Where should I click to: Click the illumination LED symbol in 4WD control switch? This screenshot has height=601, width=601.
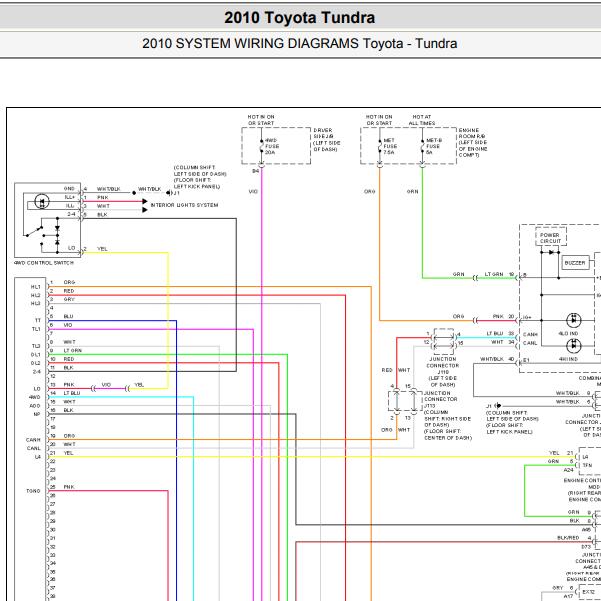[42, 201]
